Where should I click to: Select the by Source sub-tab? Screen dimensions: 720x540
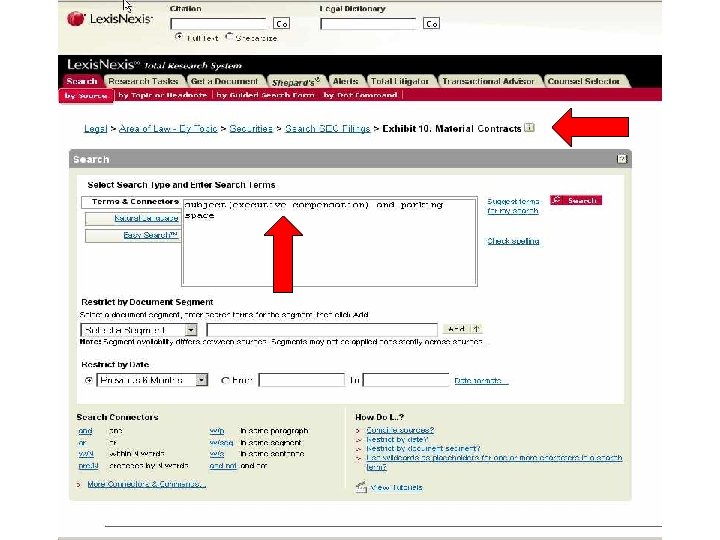point(86,96)
